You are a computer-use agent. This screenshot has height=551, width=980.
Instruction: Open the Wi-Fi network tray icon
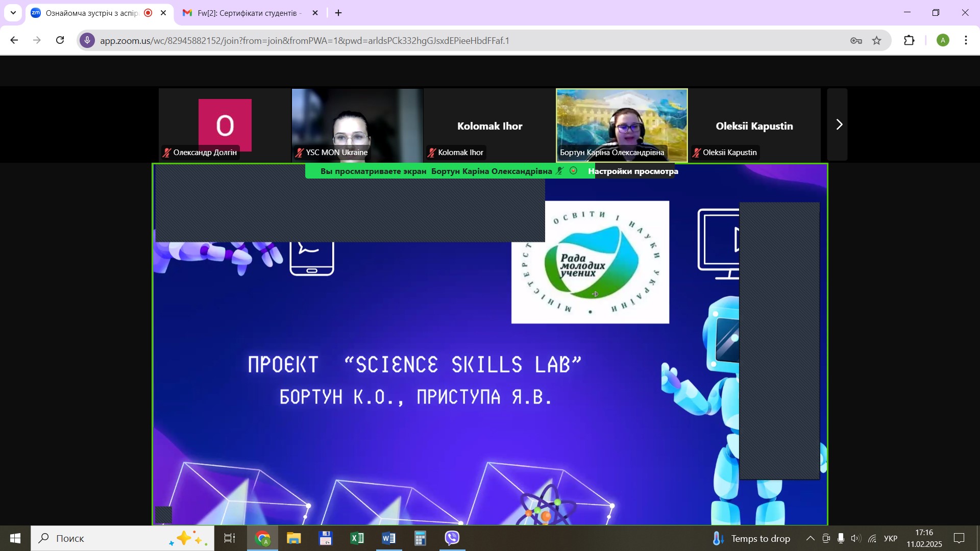click(x=872, y=538)
